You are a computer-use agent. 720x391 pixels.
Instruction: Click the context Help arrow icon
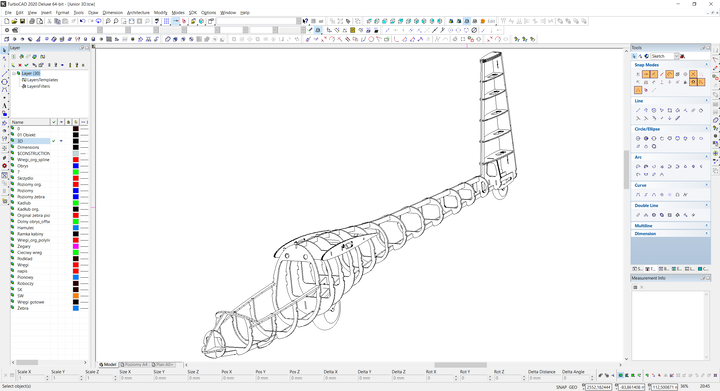305,21
